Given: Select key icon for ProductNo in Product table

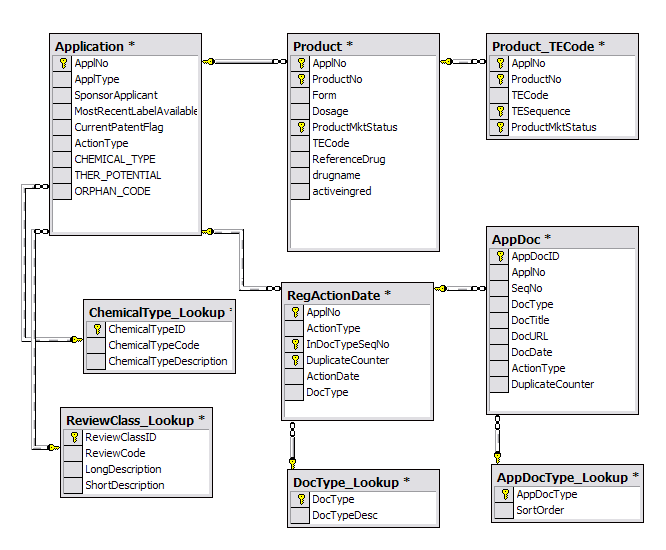Looking at the screenshot, I should coord(299,79).
